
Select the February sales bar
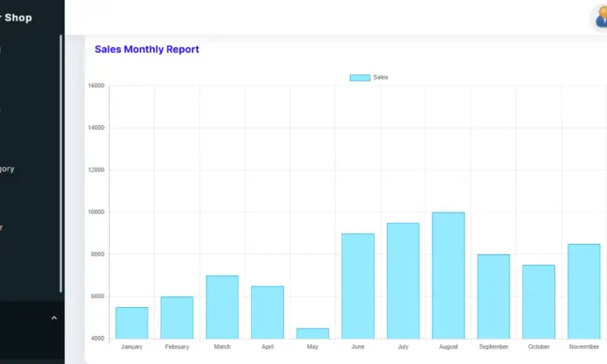[x=177, y=318]
